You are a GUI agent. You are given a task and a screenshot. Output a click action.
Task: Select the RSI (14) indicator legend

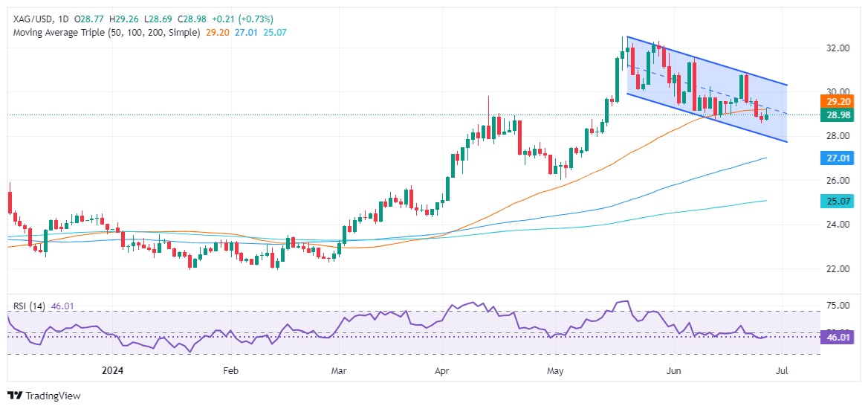tap(26, 306)
